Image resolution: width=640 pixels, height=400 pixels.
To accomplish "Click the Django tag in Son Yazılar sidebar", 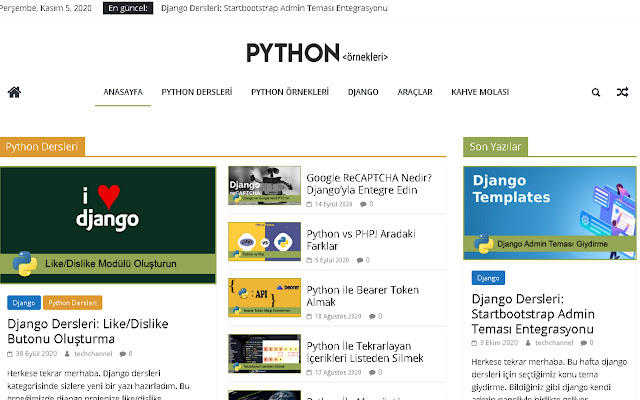I will (x=488, y=278).
